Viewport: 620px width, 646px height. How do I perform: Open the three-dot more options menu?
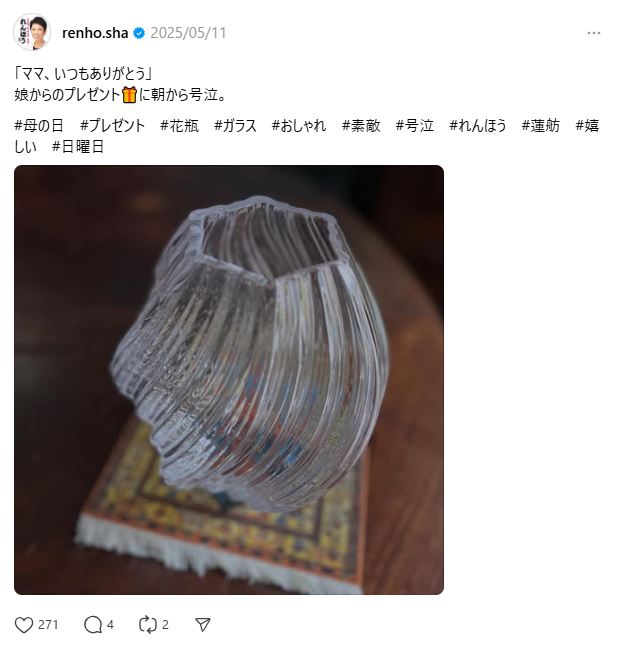pyautogui.click(x=594, y=33)
